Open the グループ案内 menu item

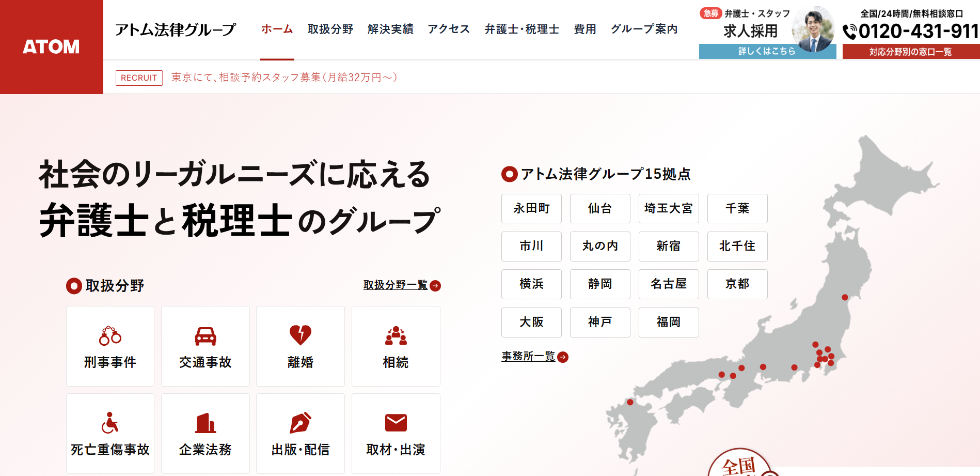[644, 29]
